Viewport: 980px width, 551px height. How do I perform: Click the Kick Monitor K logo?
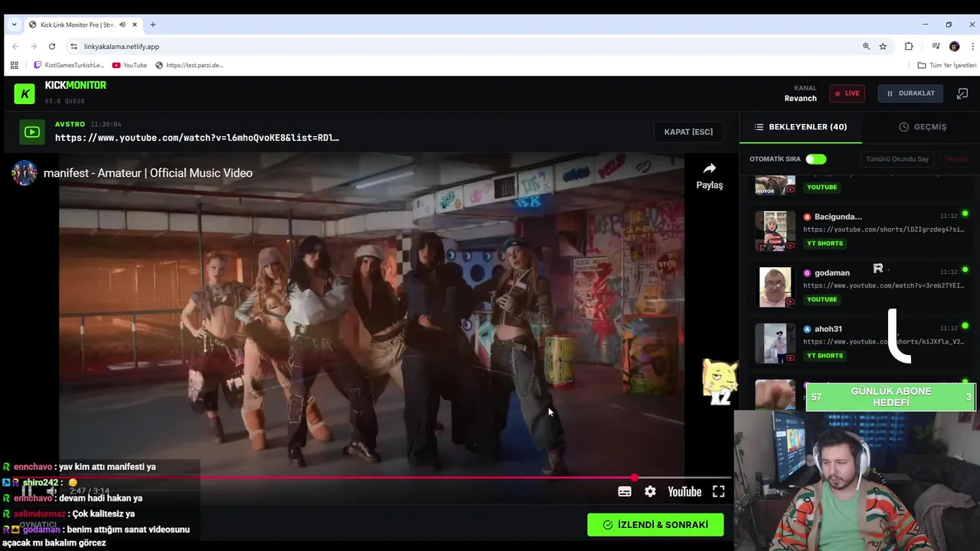tap(24, 93)
